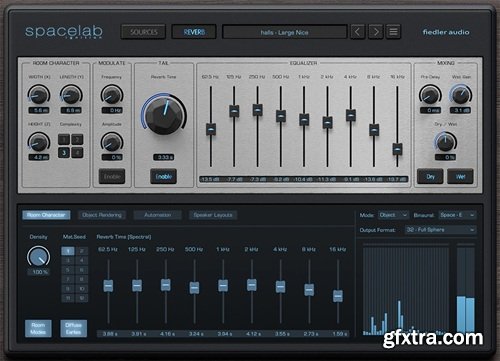Click the Dry solo button in Mixing
The height and width of the screenshot is (361, 500).
click(430, 176)
